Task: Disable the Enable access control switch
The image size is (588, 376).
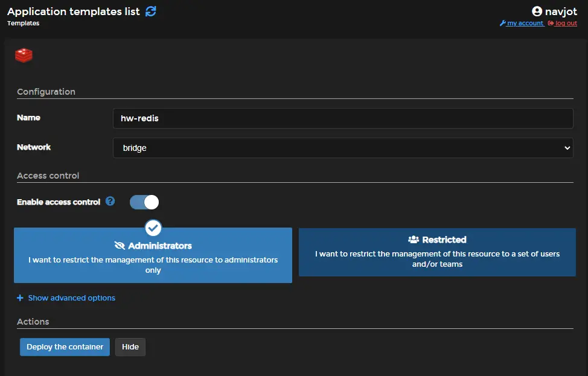Action: point(143,202)
